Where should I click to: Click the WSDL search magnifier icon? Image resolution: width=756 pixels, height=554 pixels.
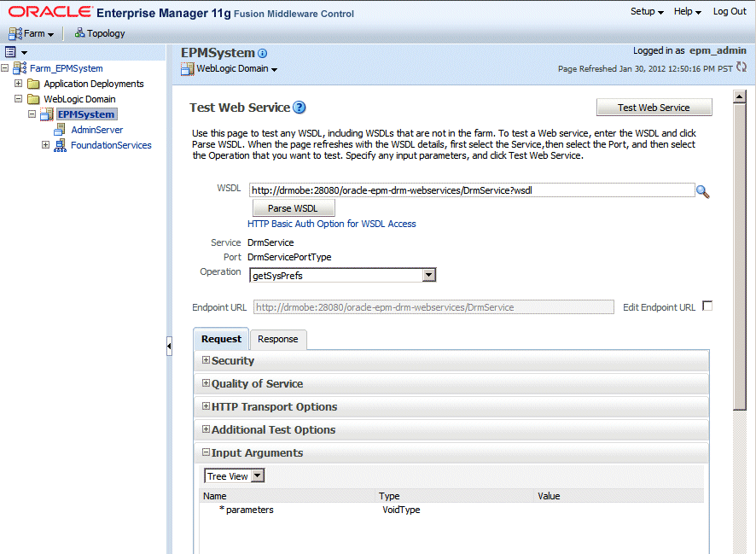click(703, 191)
